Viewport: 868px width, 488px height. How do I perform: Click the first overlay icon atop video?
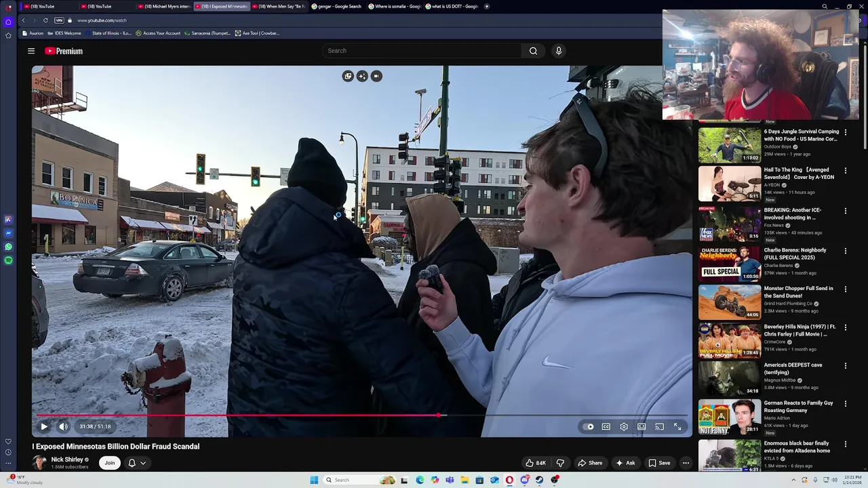tap(348, 76)
